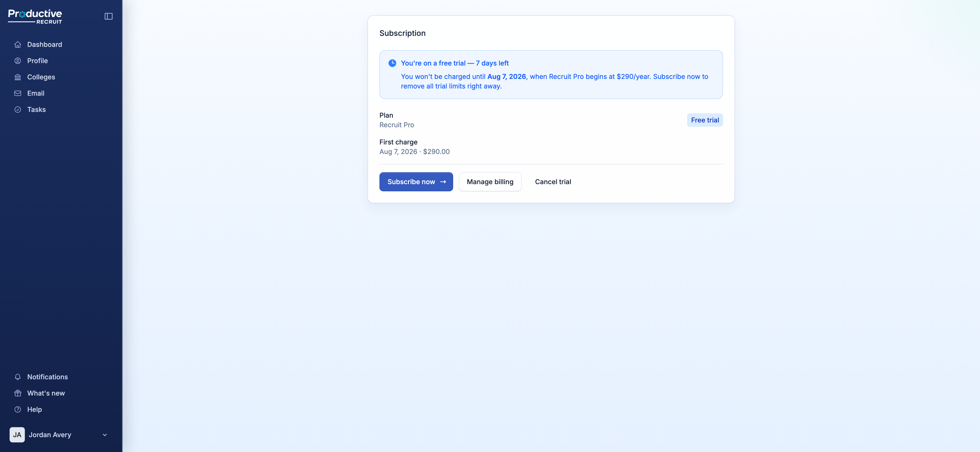Collapse the sidebar with the panel icon
Image resolution: width=980 pixels, height=452 pixels.
pyautogui.click(x=108, y=16)
